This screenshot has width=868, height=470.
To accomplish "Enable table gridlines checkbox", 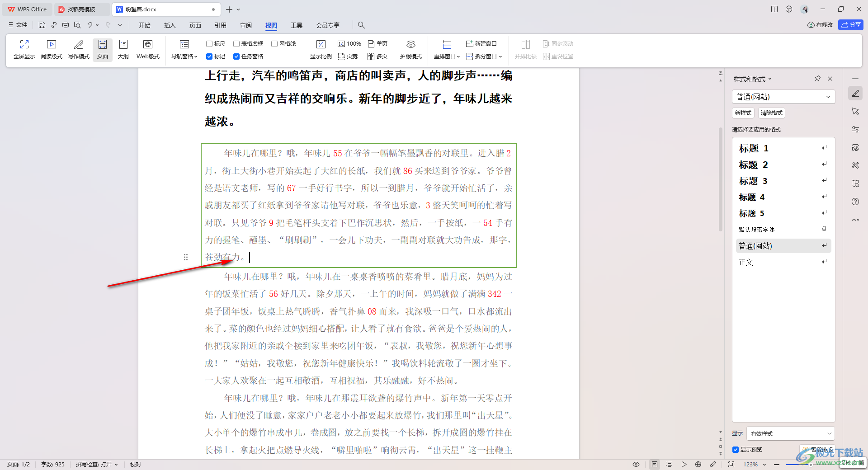I will 236,44.
